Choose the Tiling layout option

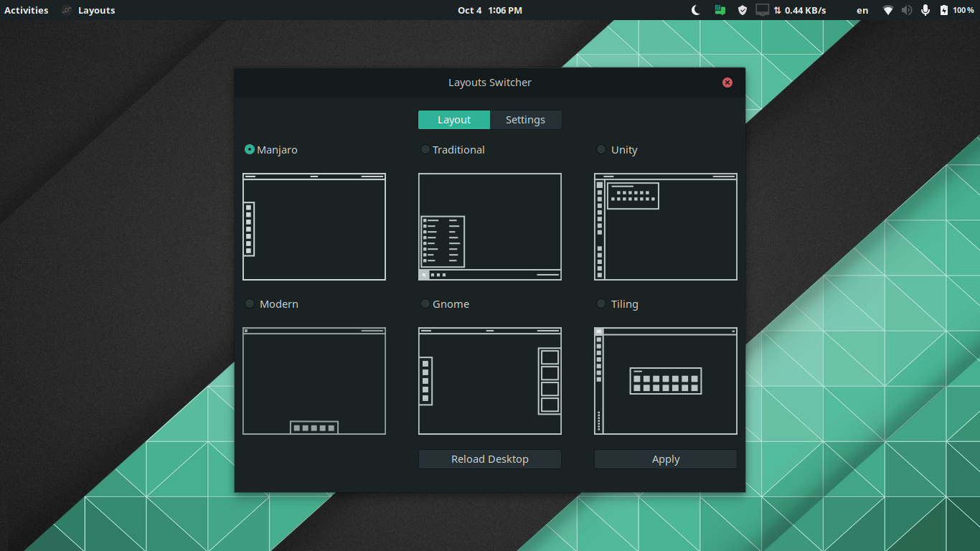pos(601,303)
